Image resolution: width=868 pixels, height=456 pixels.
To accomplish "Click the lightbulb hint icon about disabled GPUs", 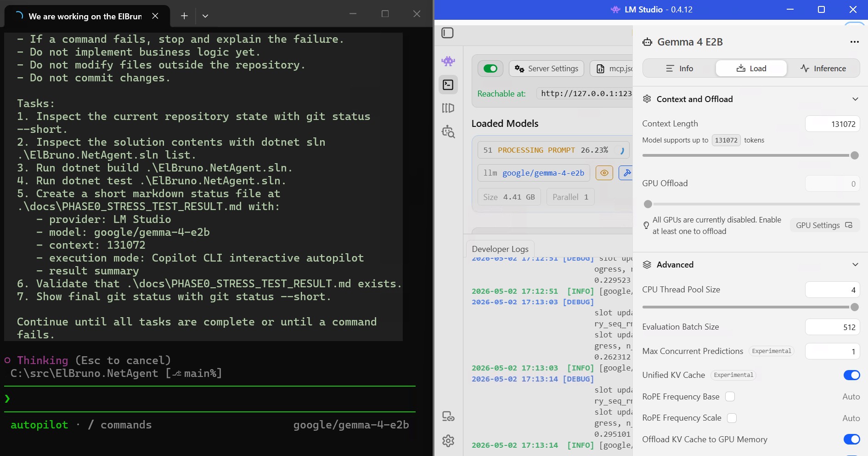I will (646, 225).
